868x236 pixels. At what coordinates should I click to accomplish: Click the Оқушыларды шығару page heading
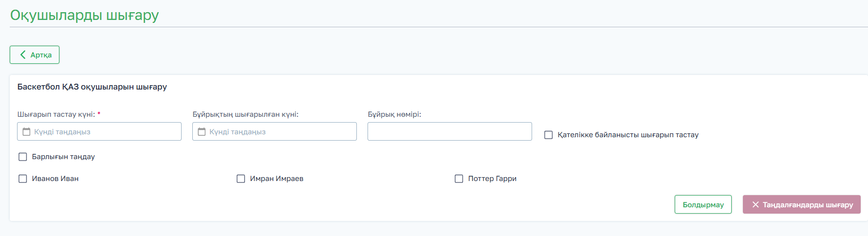click(85, 15)
